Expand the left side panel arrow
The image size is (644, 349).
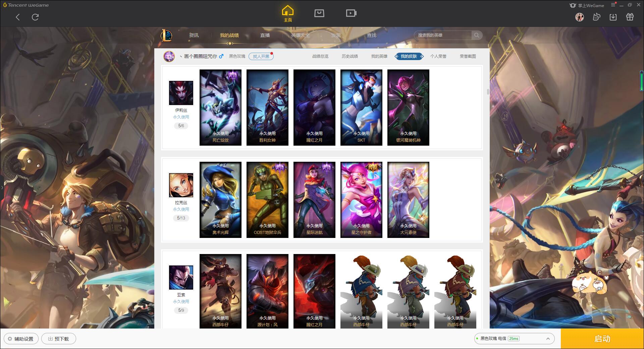click(x=2, y=187)
